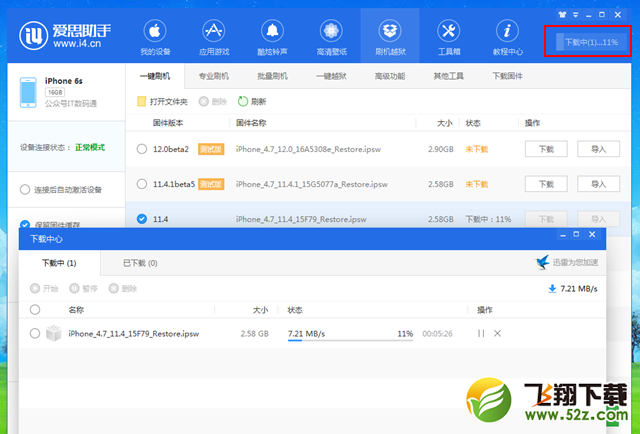Maximize the 下载中心 window
This screenshot has width=640, height=434.
[576, 234]
